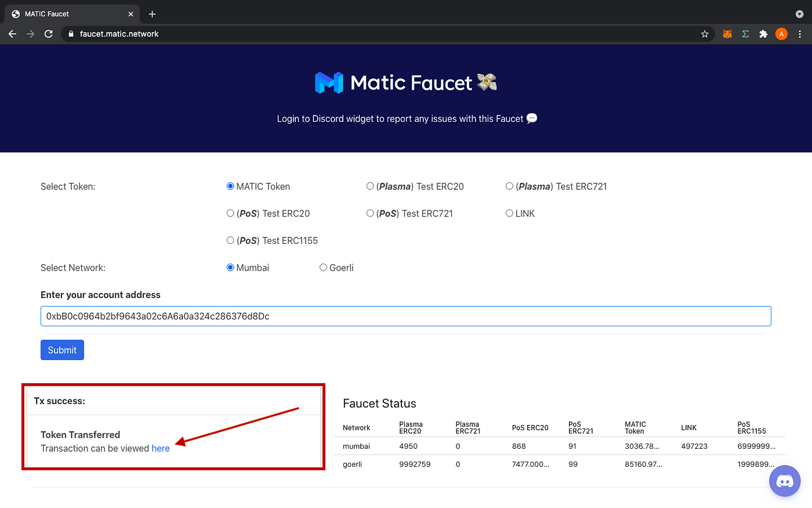Open the extensions puzzle menu

[763, 34]
